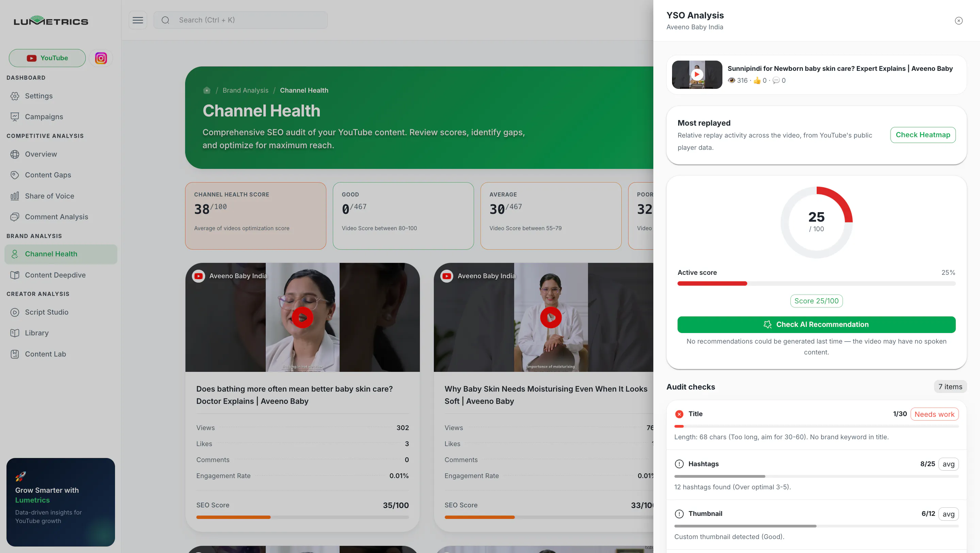Click the Title audit progress bar
Image resolution: width=980 pixels, height=553 pixels.
(x=816, y=426)
